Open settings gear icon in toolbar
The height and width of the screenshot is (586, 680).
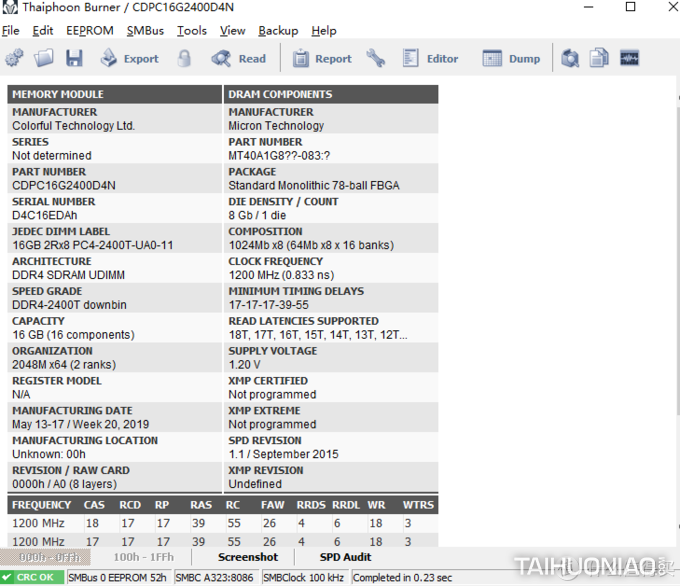click(14, 58)
